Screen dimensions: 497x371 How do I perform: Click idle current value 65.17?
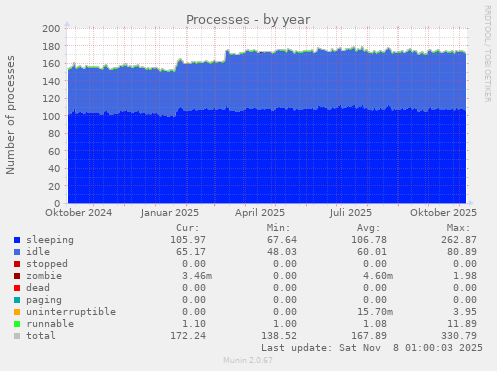pyautogui.click(x=191, y=252)
